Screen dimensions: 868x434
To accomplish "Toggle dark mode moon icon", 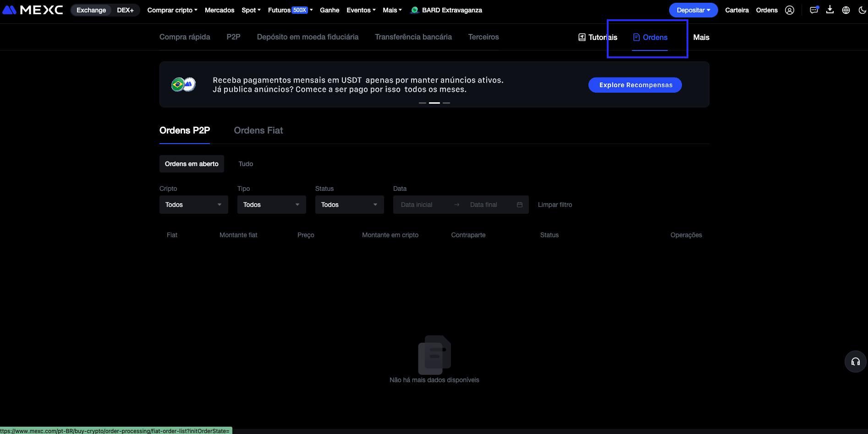I will pos(862,10).
